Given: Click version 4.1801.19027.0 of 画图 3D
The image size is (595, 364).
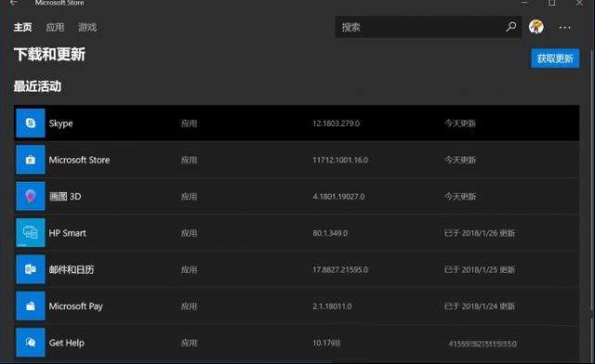Looking at the screenshot, I should [x=338, y=197].
